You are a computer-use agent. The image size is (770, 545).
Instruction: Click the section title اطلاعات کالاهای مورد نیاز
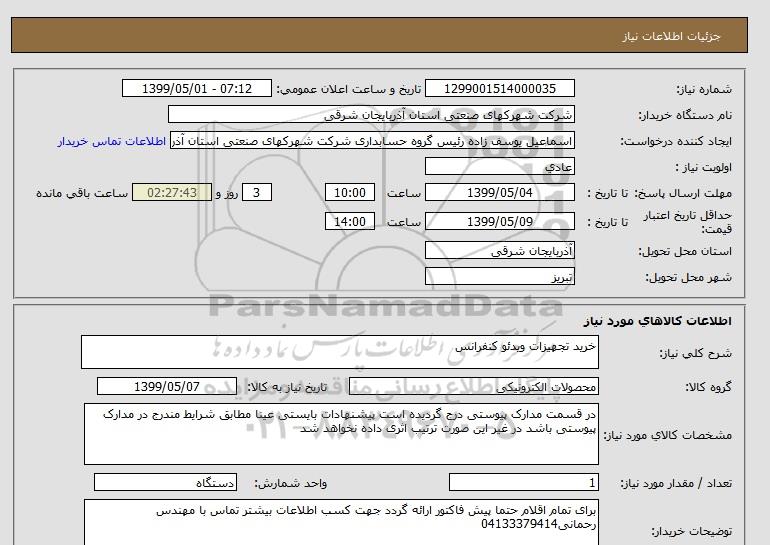658,321
